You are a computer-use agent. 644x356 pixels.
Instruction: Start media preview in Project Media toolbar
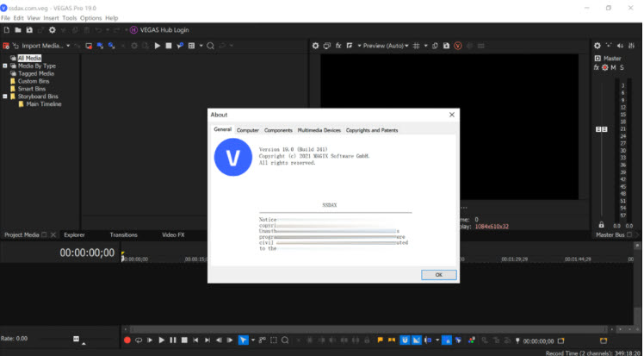(x=158, y=45)
